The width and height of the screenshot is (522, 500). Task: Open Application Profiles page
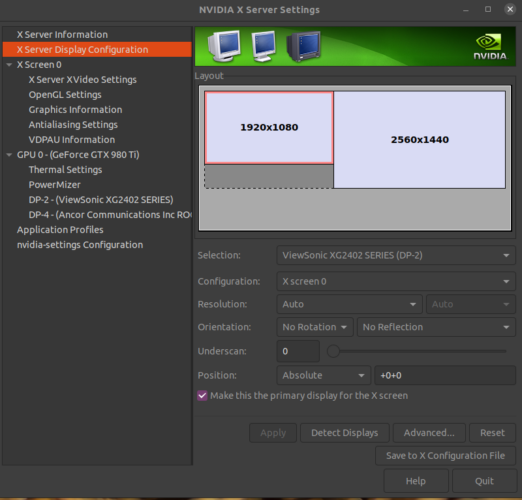tap(60, 230)
